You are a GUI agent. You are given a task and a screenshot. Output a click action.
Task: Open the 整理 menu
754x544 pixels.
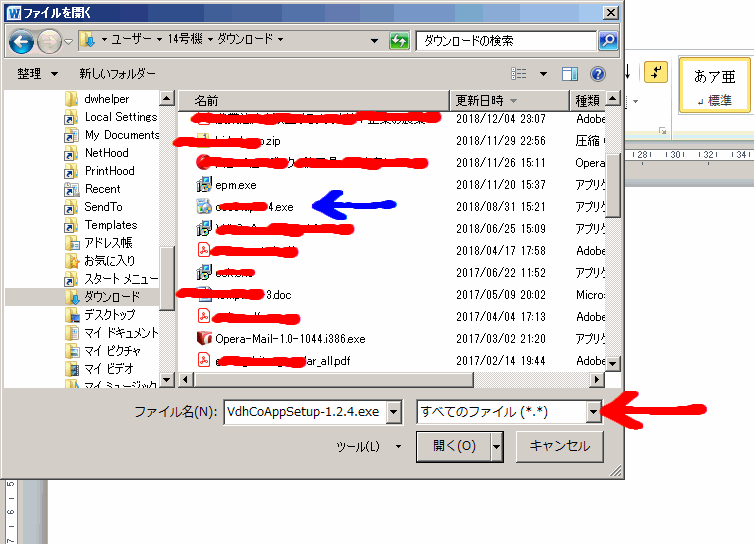(x=37, y=74)
